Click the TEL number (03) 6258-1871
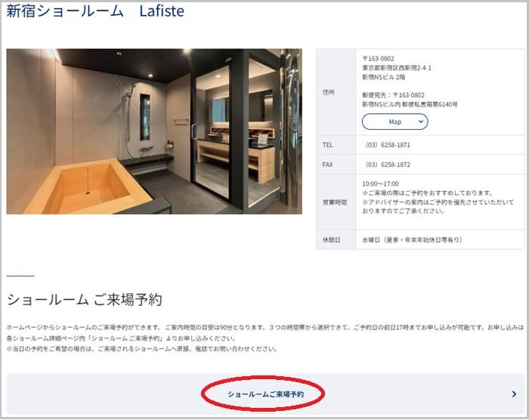 [387, 145]
